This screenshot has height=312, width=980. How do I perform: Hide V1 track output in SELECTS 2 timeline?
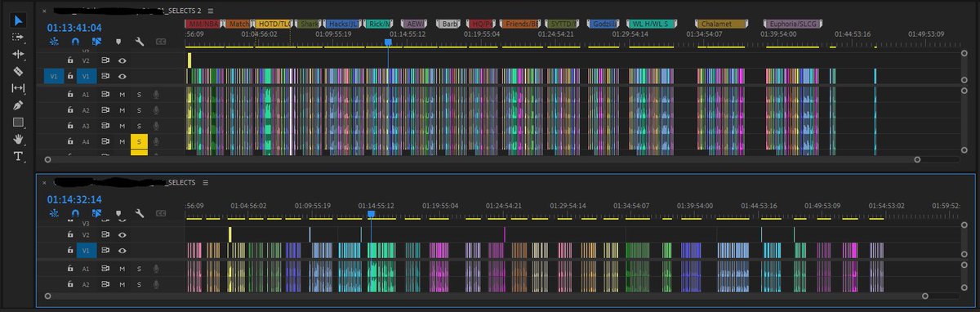(122, 76)
